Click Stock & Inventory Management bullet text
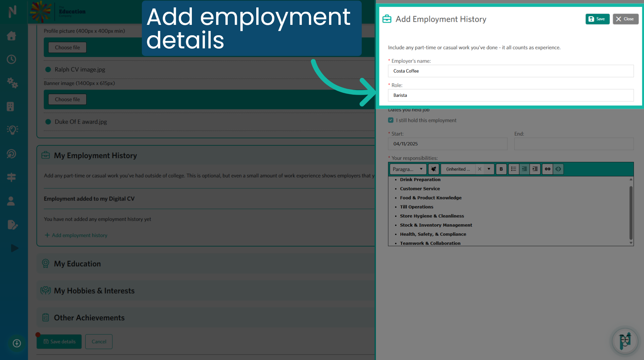The width and height of the screenshot is (644, 360). pyautogui.click(x=436, y=225)
